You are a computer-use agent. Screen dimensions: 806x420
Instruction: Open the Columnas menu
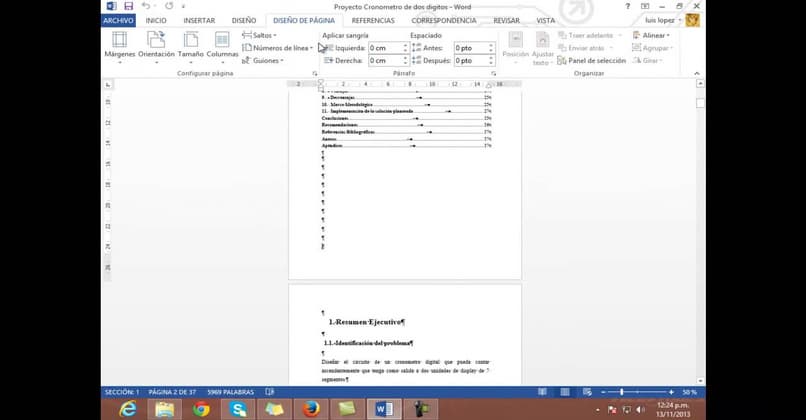pyautogui.click(x=222, y=47)
